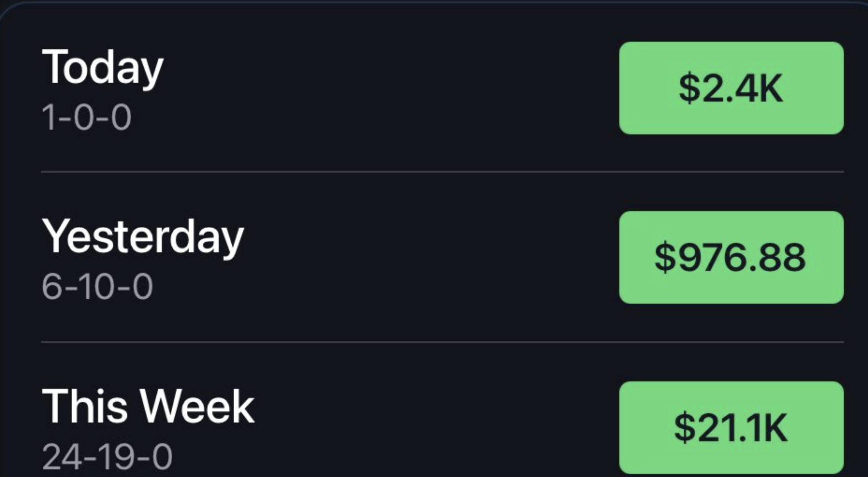Click empty space in the Today row
The height and width of the screenshot is (477, 868).
pos(380,88)
